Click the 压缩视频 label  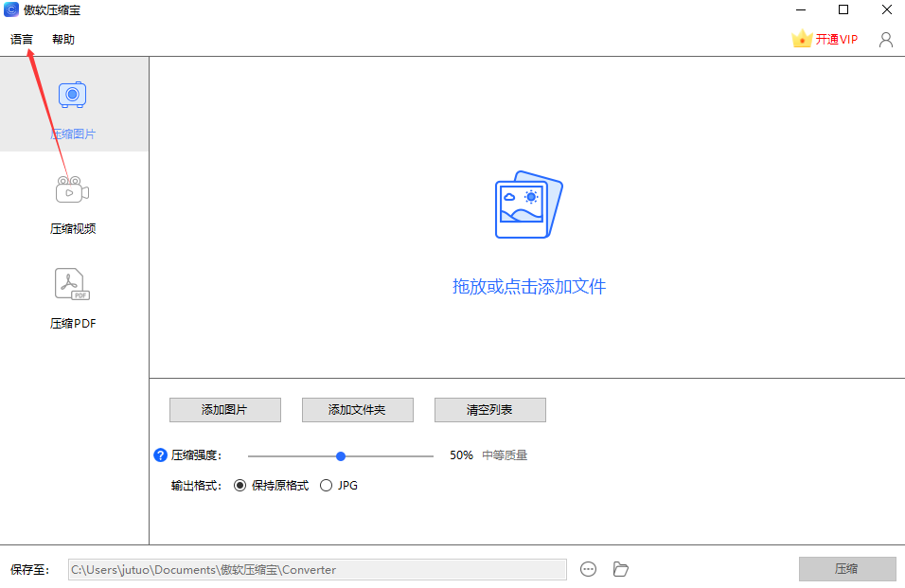[73, 228]
